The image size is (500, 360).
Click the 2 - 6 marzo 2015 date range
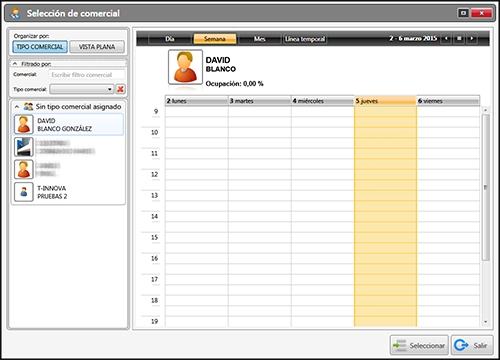tap(413, 38)
